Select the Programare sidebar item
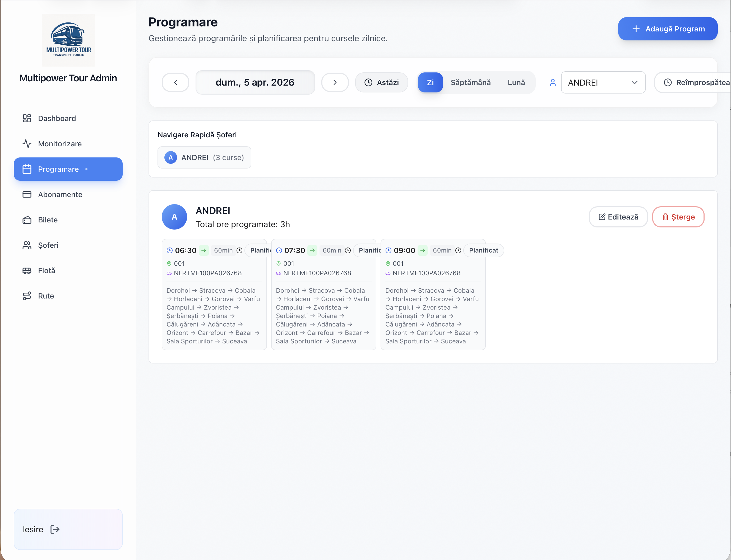 [x=68, y=169]
